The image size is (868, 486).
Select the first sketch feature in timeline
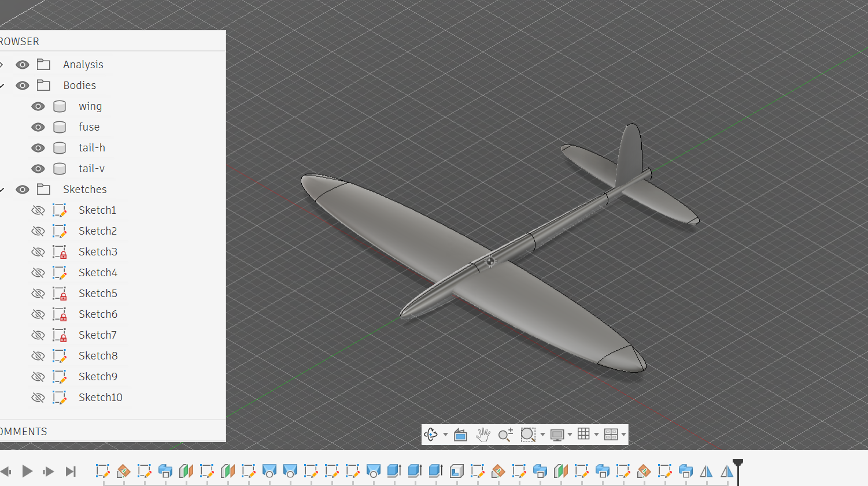pos(103,471)
